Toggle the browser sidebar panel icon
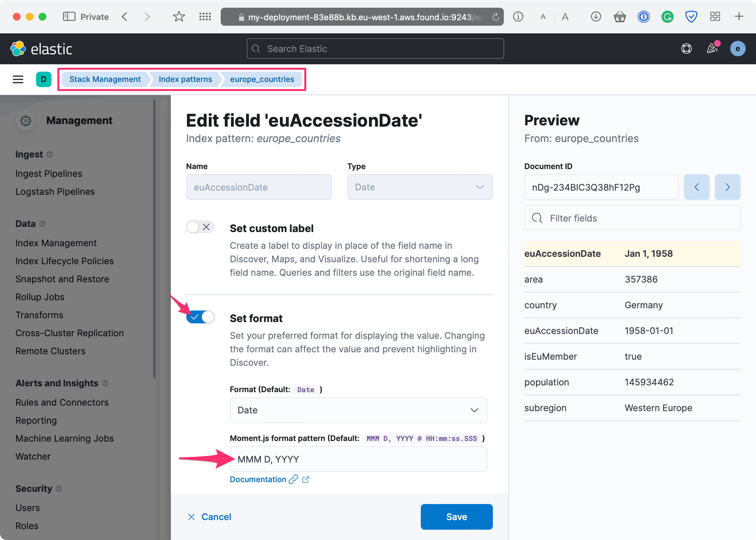The height and width of the screenshot is (540, 756). pos(69,17)
